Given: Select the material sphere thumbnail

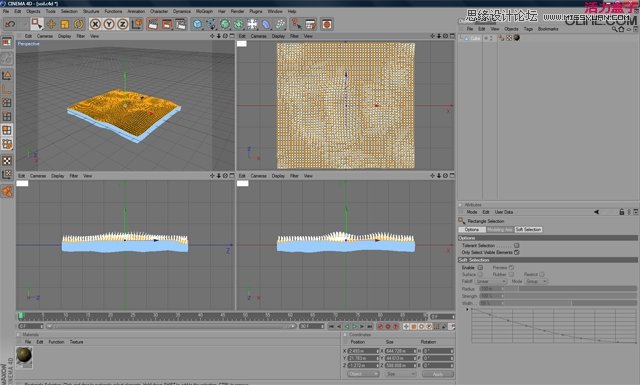Looking at the screenshot, I should 24,356.
